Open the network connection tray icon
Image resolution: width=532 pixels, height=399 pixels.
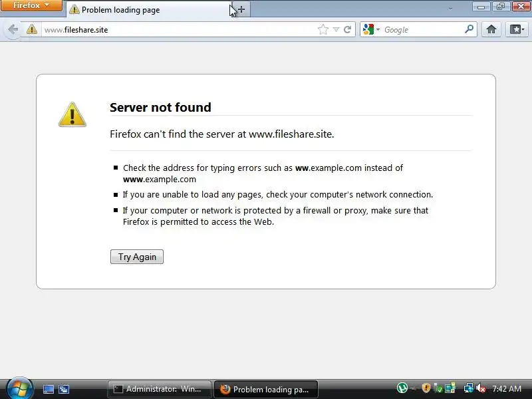[469, 388]
